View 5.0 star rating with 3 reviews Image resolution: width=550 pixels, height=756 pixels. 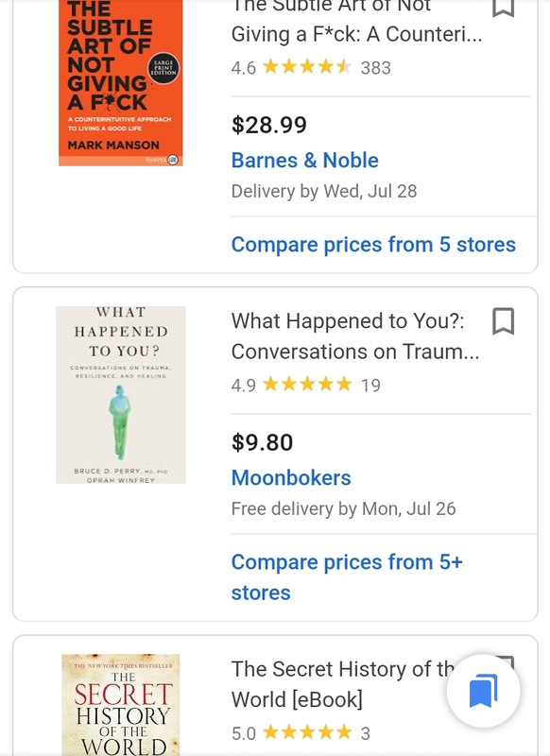coord(301,733)
